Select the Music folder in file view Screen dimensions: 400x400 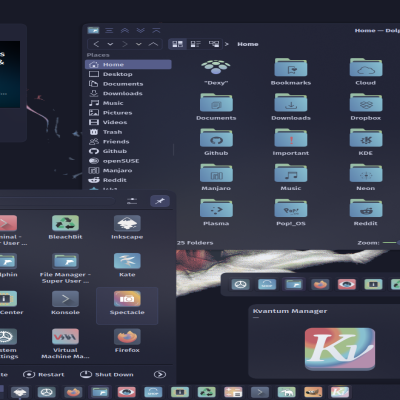tap(291, 173)
